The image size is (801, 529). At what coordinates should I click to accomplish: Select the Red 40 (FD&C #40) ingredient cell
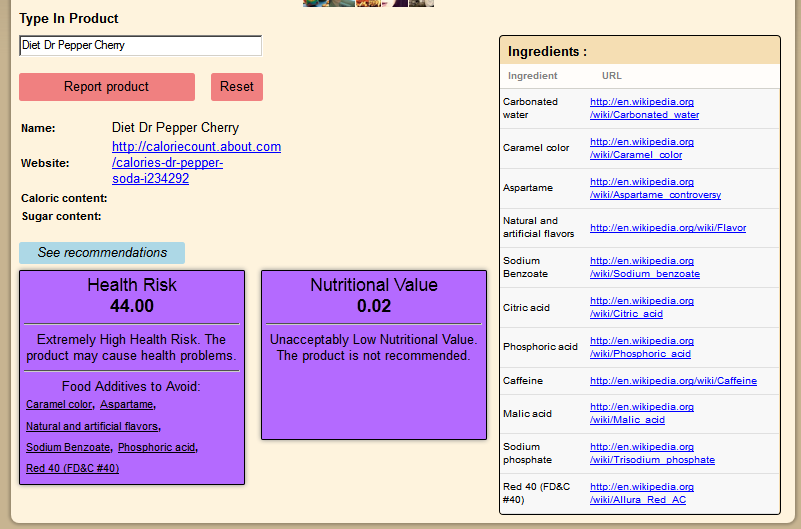536,493
